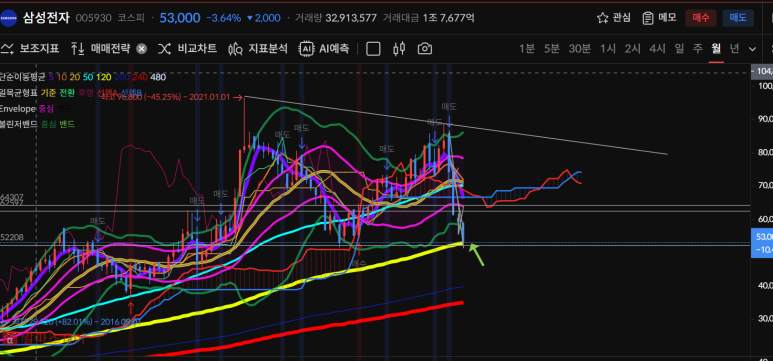Switch to 일 daily interval

679,48
